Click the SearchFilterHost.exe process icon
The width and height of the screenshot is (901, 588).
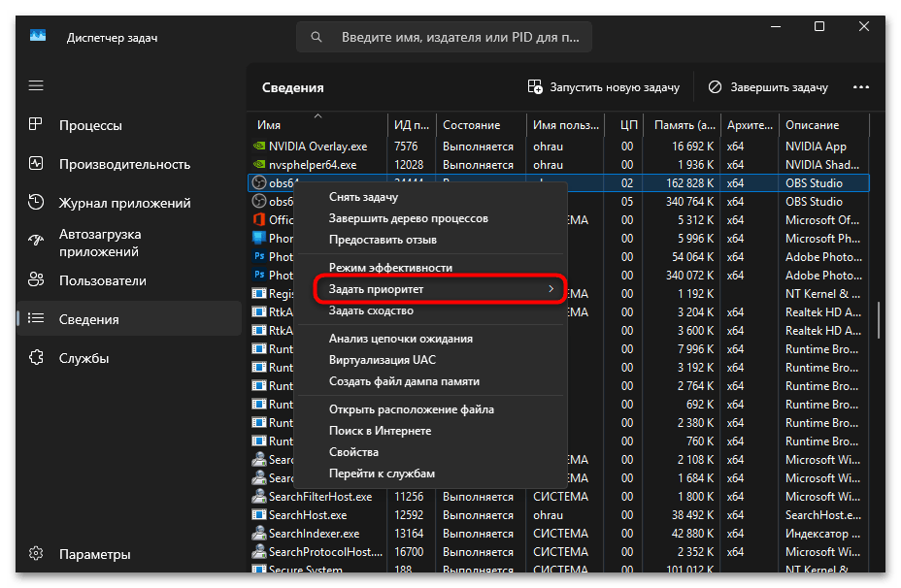pyautogui.click(x=259, y=497)
